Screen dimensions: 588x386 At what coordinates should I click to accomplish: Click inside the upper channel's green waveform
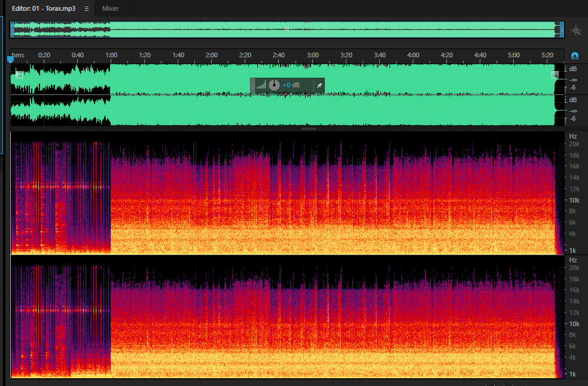point(287,79)
